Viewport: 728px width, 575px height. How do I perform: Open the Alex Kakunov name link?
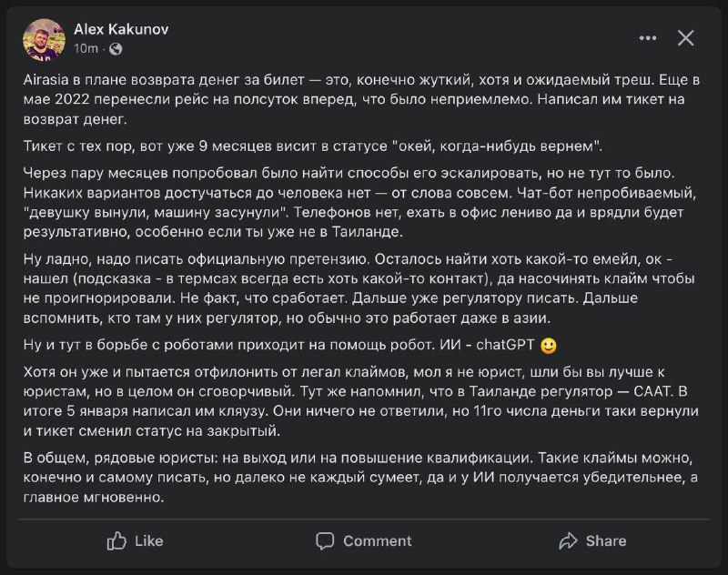pos(121,29)
